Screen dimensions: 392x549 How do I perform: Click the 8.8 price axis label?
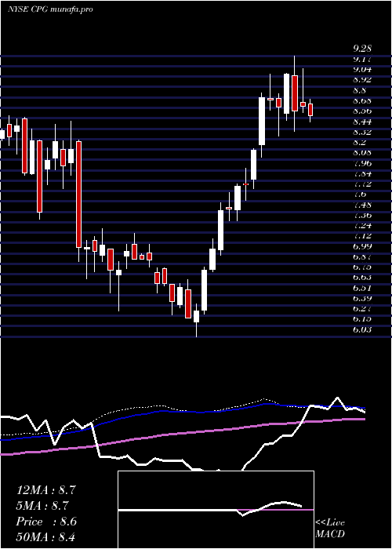point(359,90)
